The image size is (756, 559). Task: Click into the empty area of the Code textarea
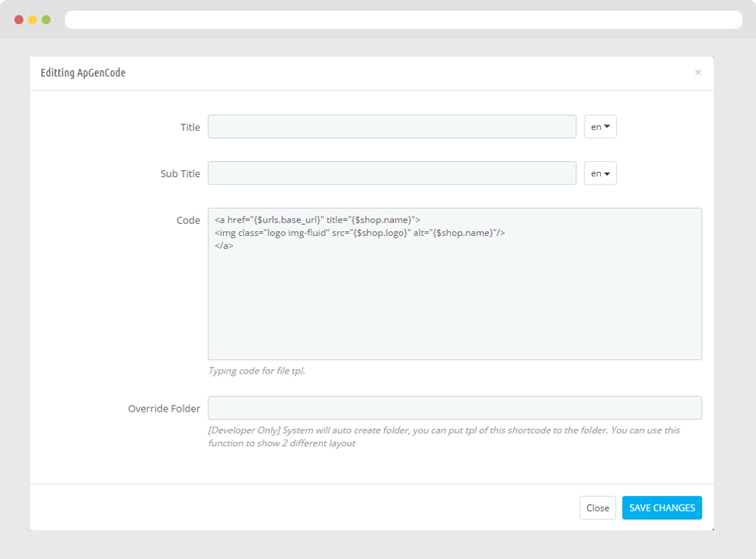[454, 310]
